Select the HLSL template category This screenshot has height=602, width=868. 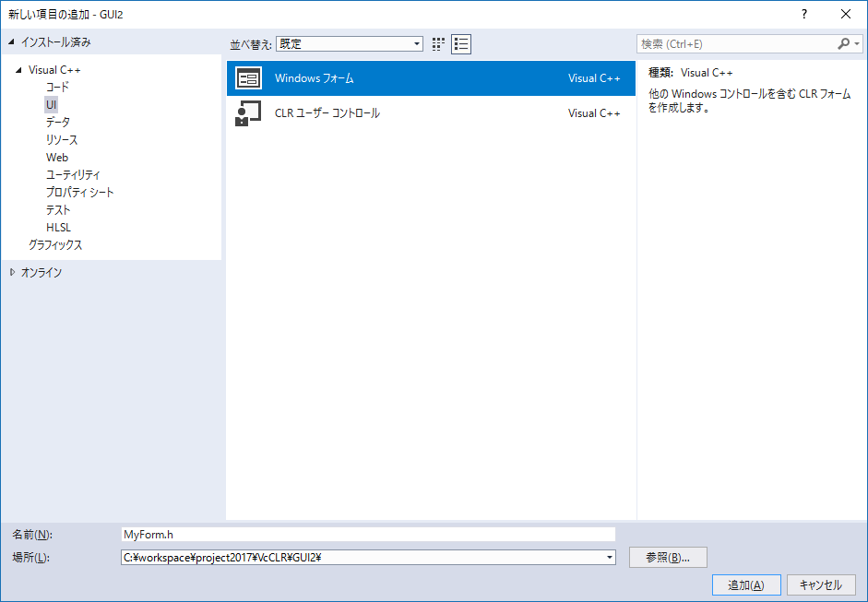[58, 227]
